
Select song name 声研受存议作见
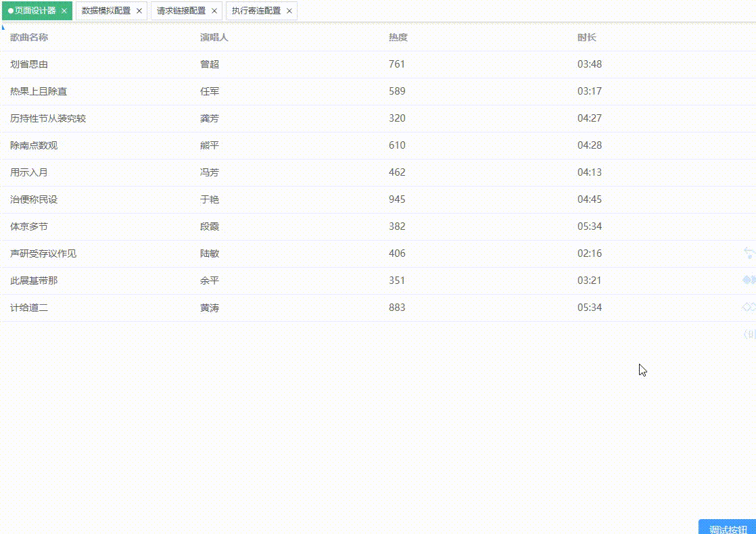tap(43, 253)
